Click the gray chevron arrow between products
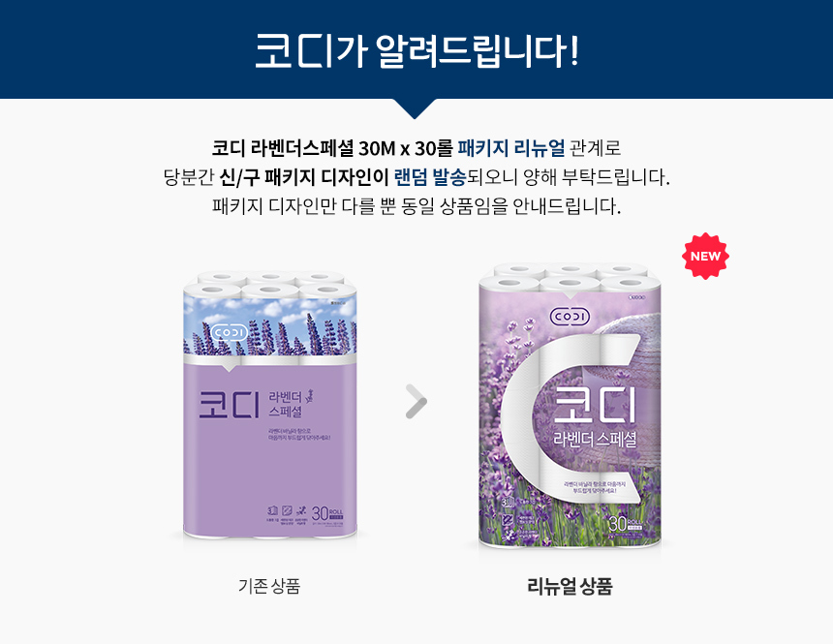 (416, 401)
